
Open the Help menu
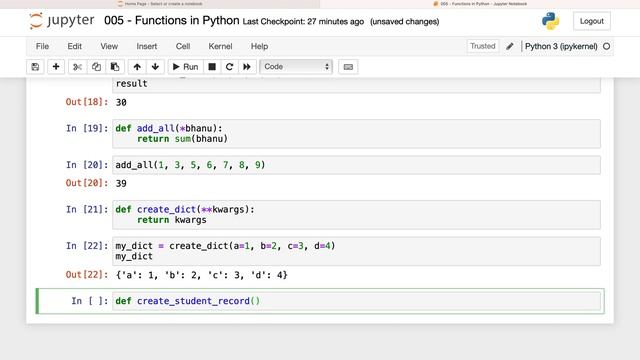pos(259,46)
